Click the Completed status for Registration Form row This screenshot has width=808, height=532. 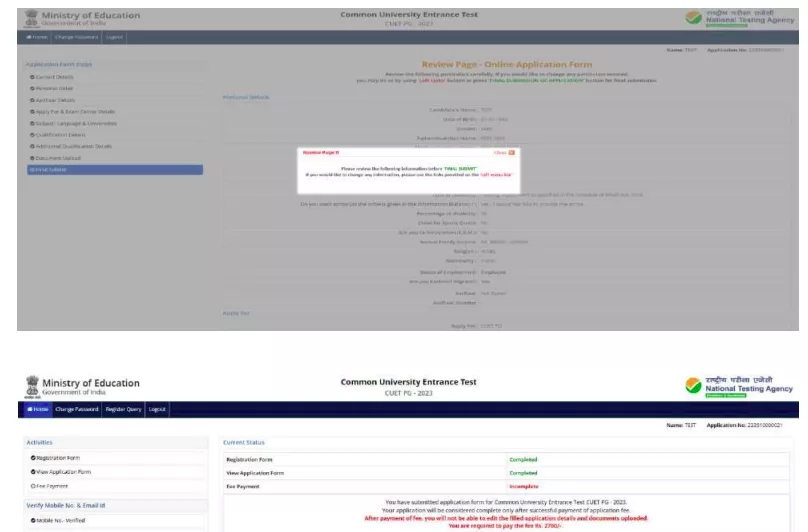(x=523, y=459)
